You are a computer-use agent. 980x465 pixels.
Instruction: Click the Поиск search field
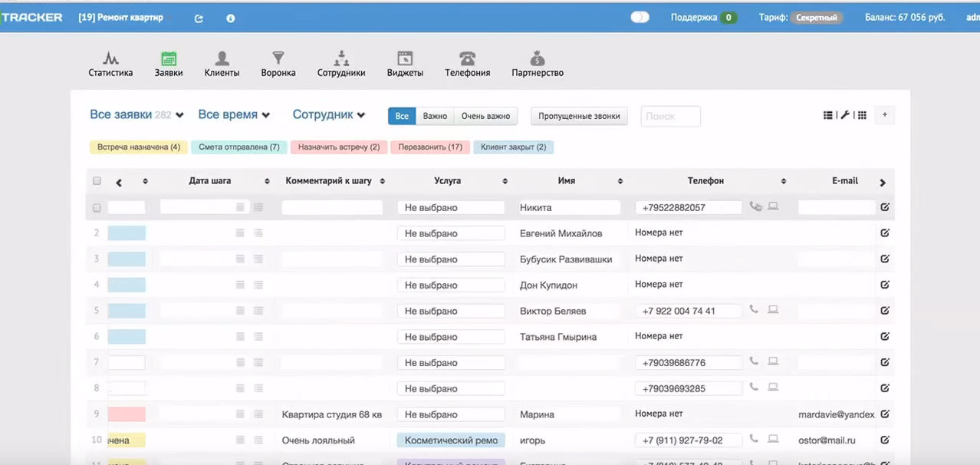pos(669,116)
